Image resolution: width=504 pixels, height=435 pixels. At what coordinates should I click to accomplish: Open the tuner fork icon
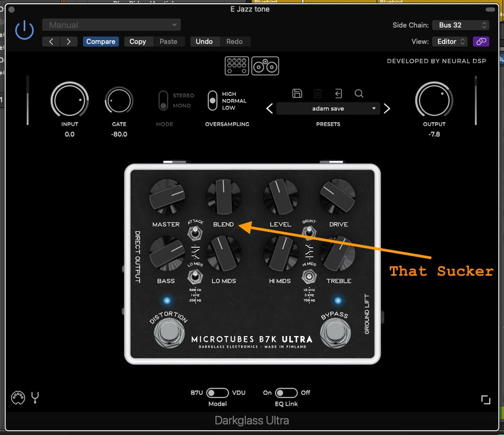[x=35, y=397]
